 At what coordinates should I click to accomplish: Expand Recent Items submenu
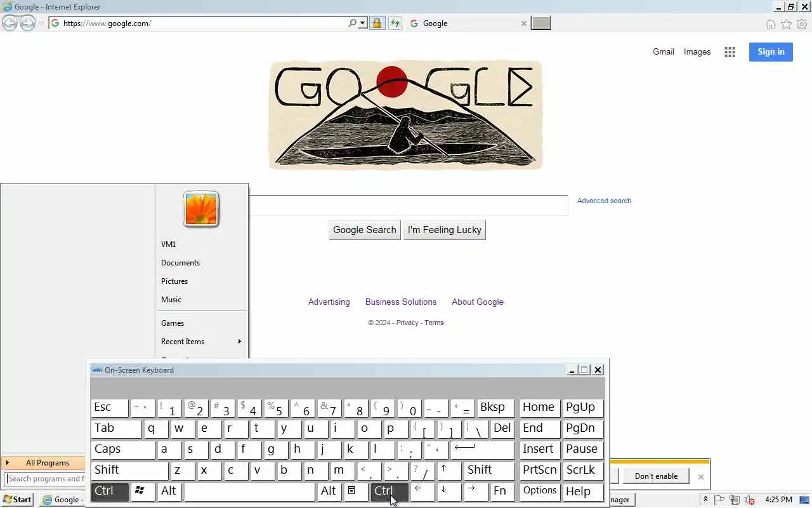coord(201,342)
